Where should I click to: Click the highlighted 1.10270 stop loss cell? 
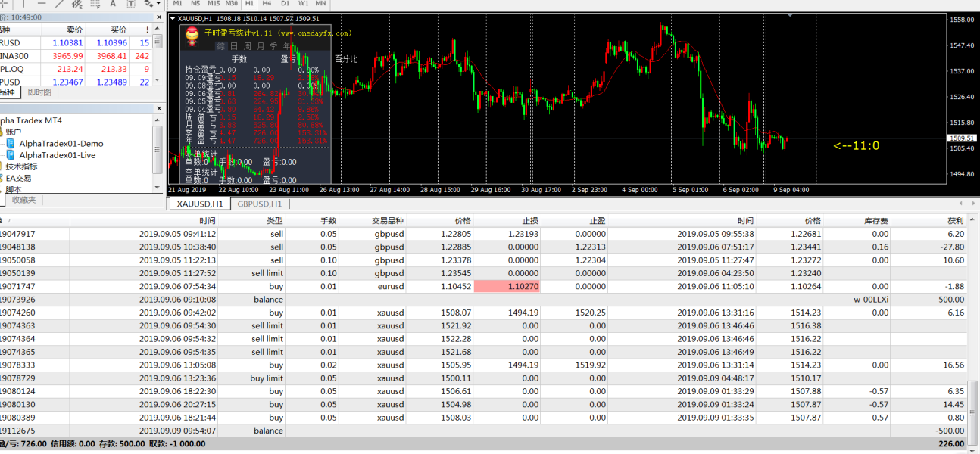click(507, 287)
